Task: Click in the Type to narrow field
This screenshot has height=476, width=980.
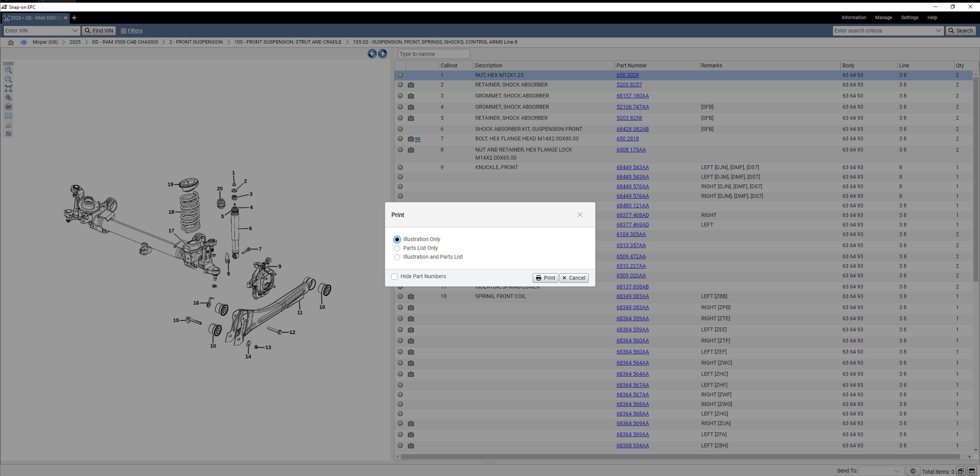Action: (434, 54)
